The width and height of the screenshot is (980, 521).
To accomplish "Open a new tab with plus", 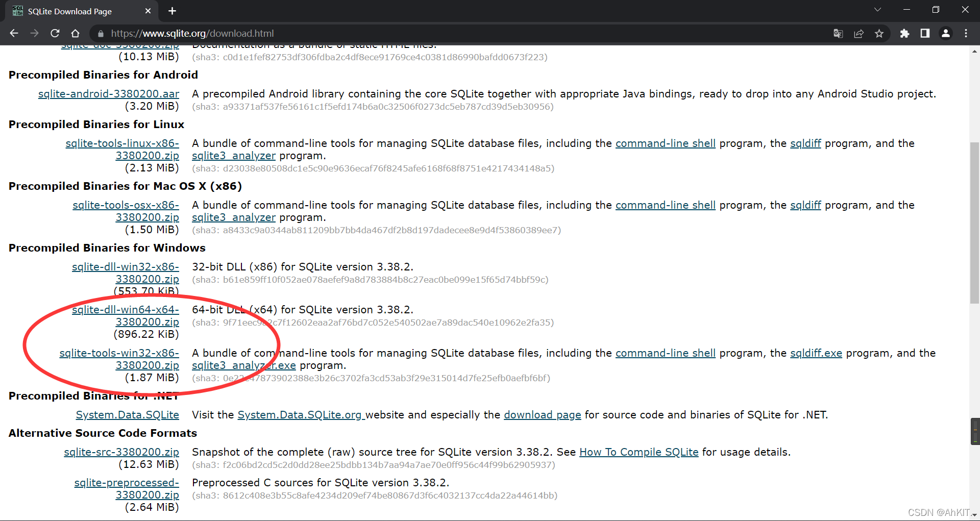I will [172, 11].
